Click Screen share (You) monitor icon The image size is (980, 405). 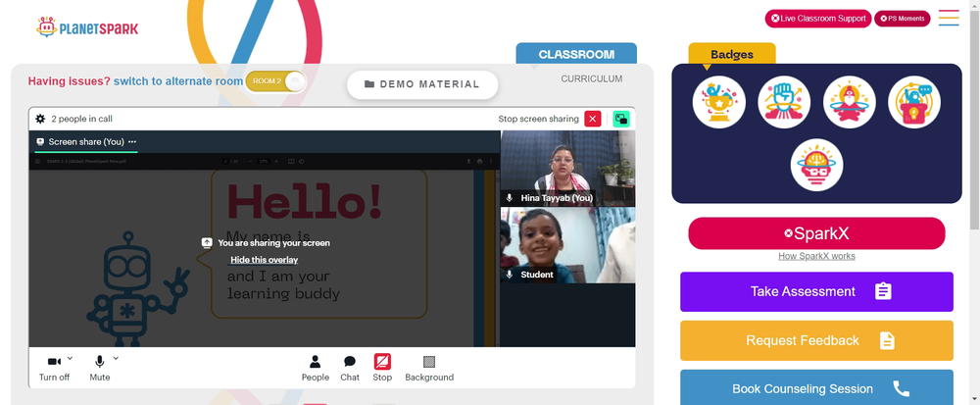40,142
